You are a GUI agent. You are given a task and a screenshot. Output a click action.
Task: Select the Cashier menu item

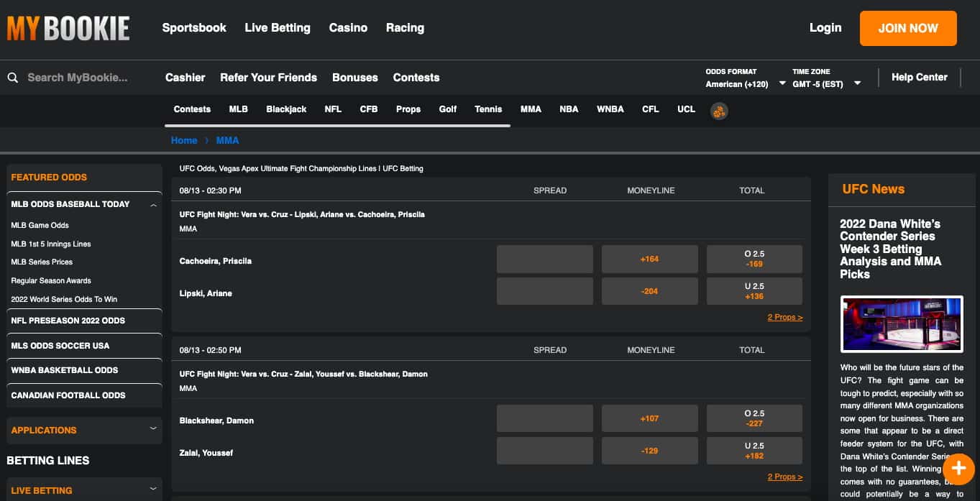click(x=186, y=78)
